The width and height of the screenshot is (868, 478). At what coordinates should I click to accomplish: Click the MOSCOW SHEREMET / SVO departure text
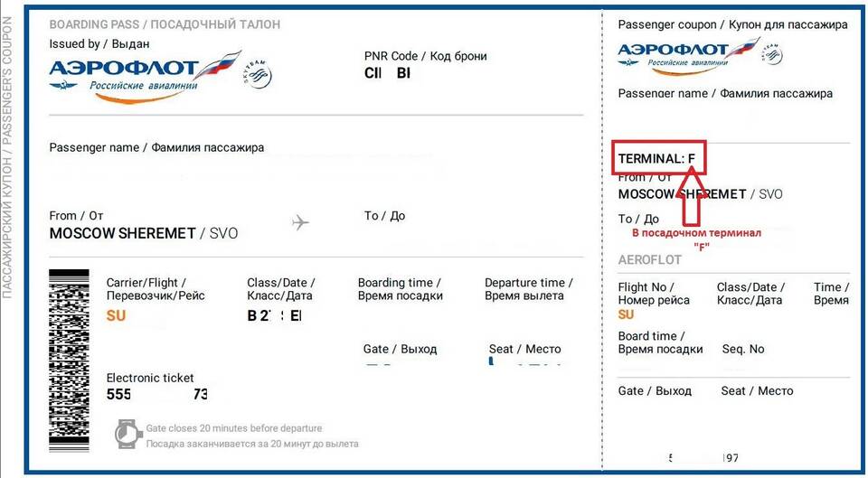(x=144, y=233)
